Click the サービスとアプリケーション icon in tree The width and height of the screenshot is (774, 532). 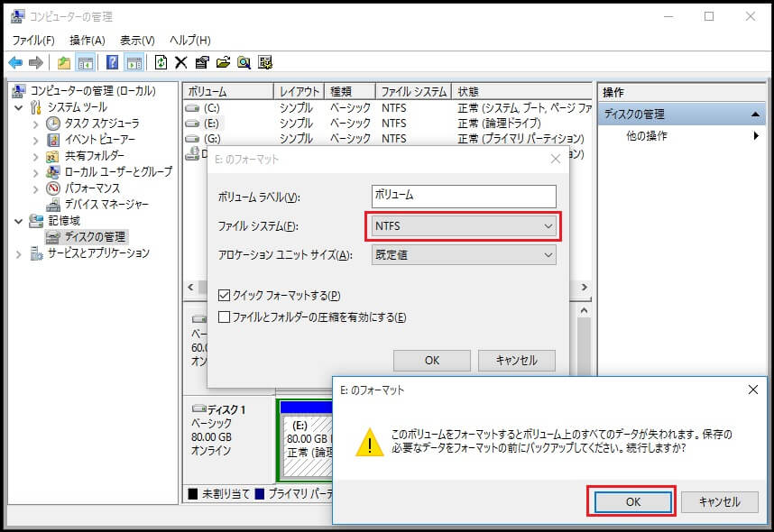point(36,253)
